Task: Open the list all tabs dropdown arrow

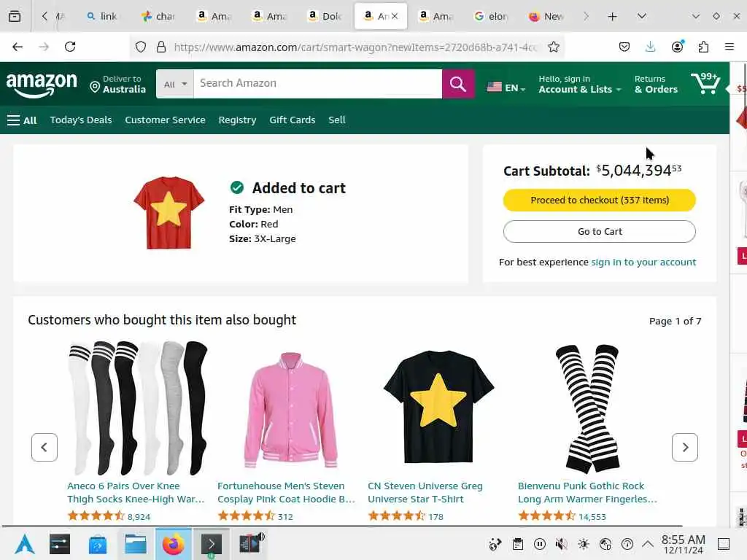Action: [642, 16]
